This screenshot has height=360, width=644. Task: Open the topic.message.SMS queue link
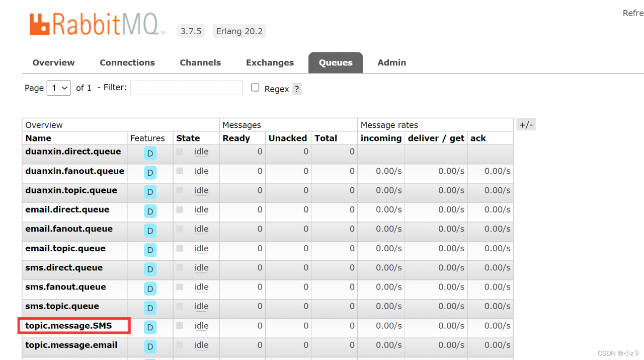(68, 326)
